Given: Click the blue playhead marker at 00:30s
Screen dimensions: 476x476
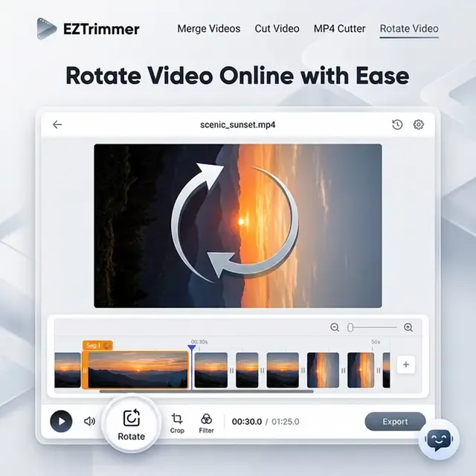Looking at the screenshot, I should (191, 348).
